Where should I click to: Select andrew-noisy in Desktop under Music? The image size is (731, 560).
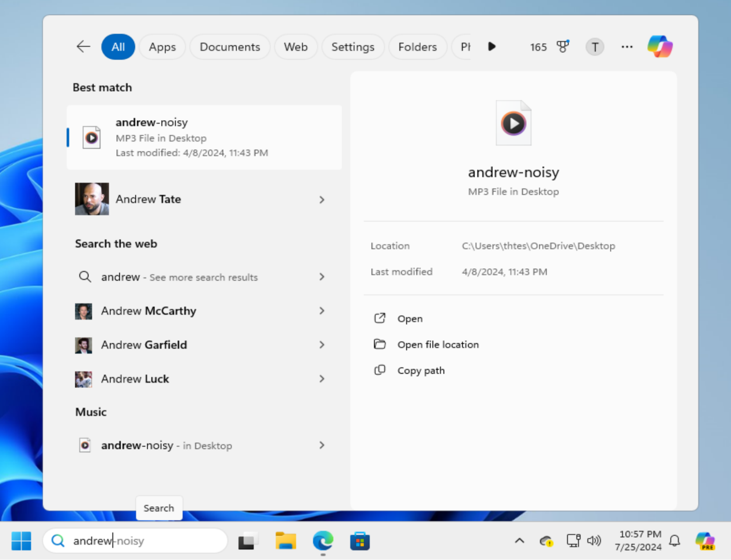pos(204,445)
